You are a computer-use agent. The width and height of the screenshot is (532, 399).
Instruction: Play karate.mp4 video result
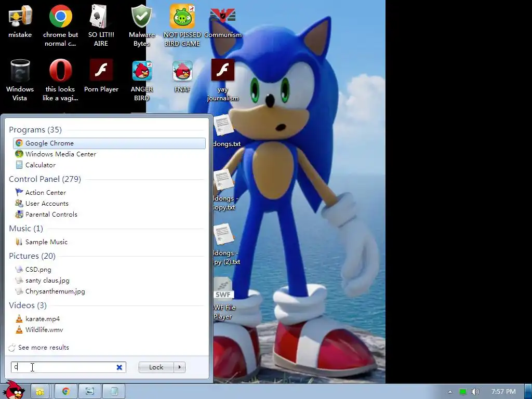coord(109,318)
